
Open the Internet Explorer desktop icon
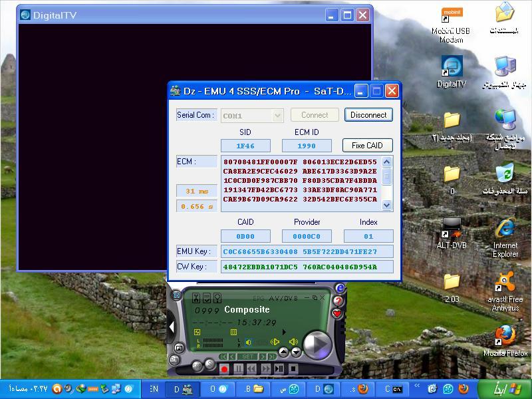coord(505,237)
